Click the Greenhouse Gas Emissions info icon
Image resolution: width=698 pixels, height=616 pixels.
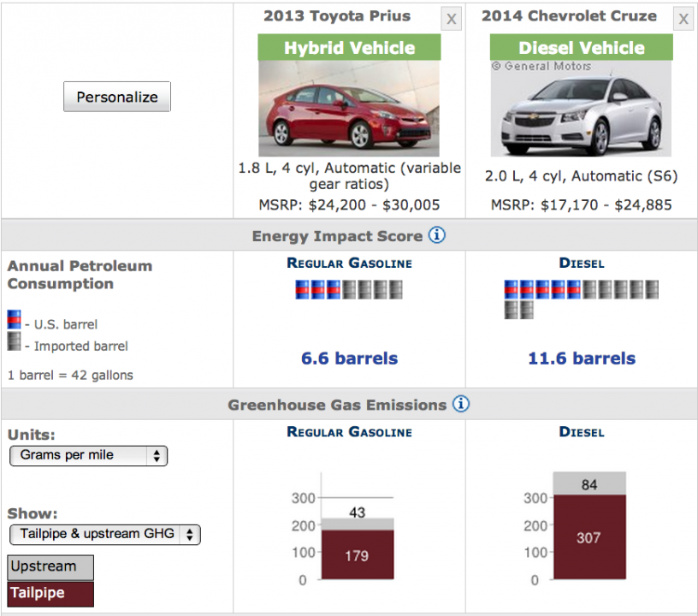(x=460, y=404)
